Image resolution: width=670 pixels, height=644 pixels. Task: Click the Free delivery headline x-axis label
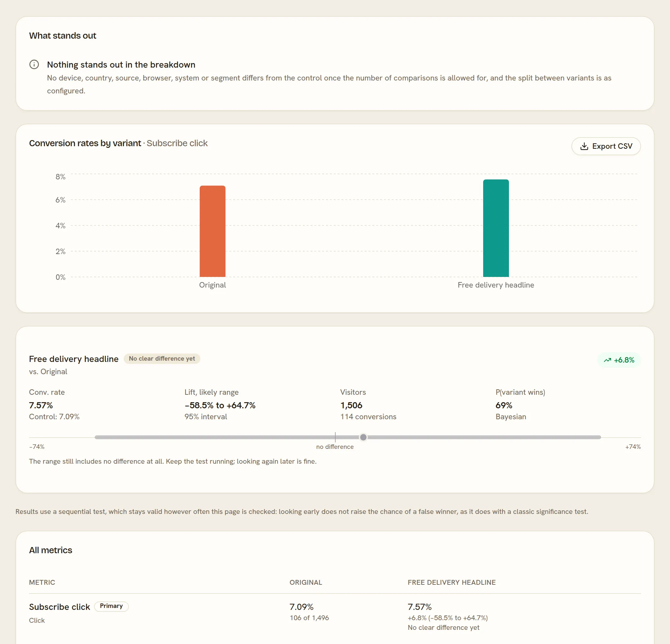click(496, 285)
